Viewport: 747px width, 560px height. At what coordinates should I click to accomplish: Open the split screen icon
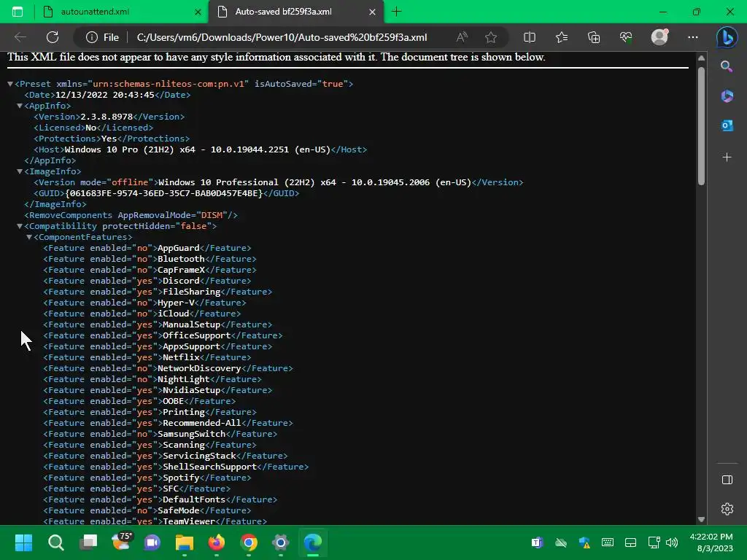pyautogui.click(x=530, y=37)
